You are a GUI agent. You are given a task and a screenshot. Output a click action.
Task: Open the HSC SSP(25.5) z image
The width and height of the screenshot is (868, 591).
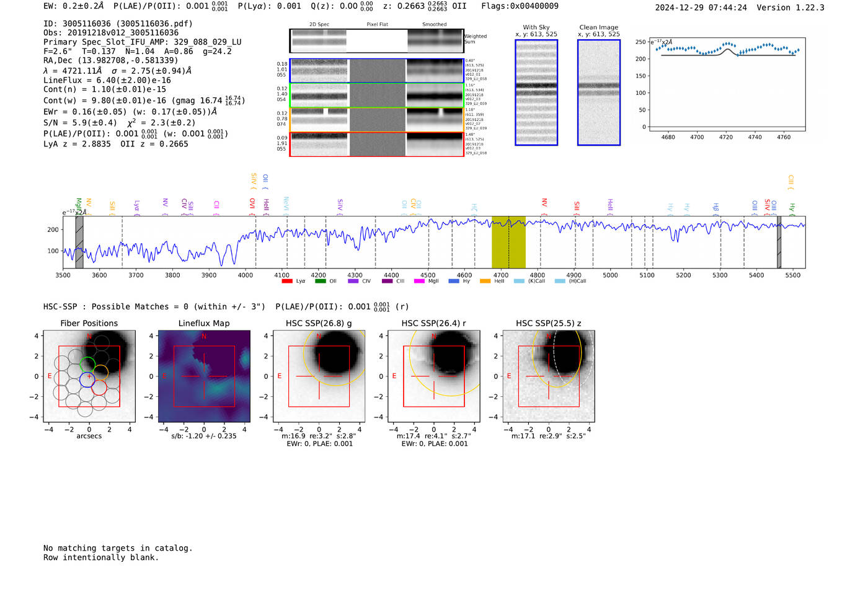tap(549, 376)
